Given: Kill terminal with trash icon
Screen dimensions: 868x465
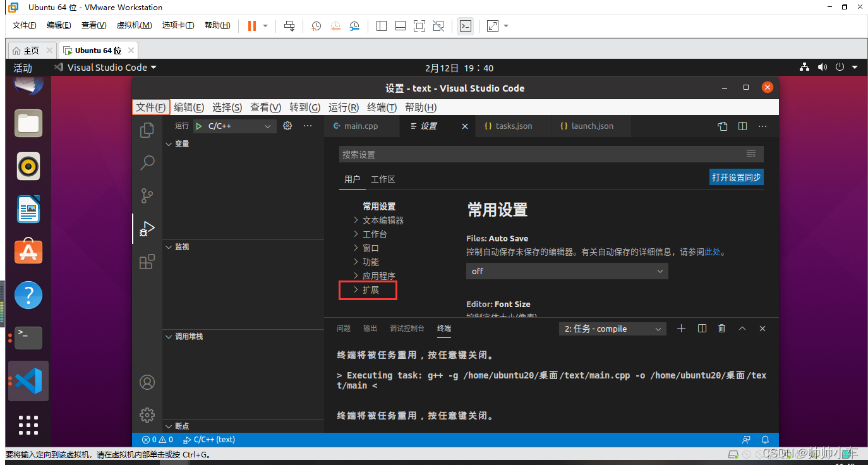Looking at the screenshot, I should 722,329.
